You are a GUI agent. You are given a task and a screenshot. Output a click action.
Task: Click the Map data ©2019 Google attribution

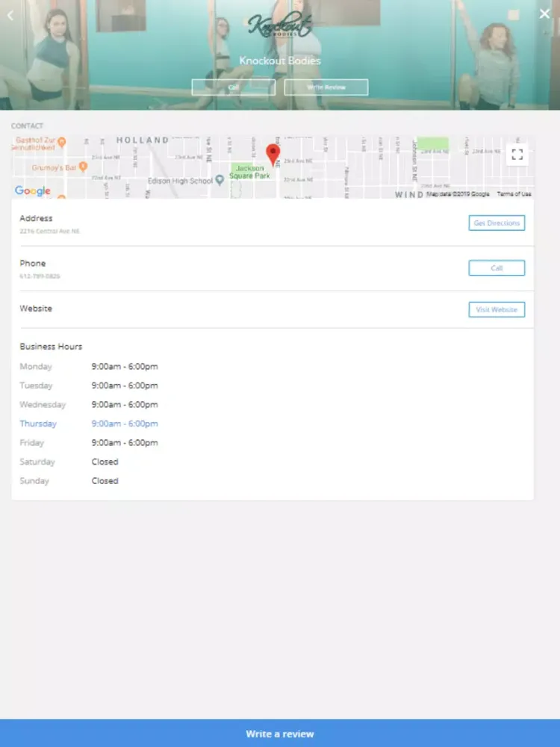458,194
